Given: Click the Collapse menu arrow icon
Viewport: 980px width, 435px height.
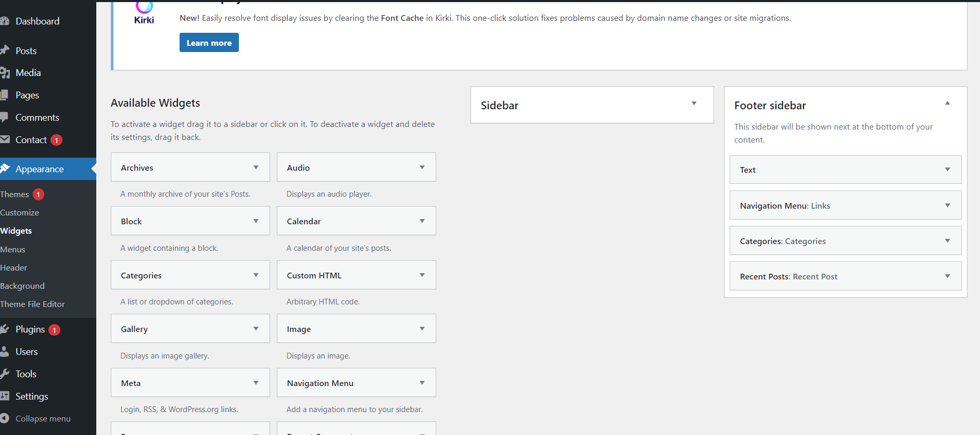Looking at the screenshot, I should click(x=5, y=418).
